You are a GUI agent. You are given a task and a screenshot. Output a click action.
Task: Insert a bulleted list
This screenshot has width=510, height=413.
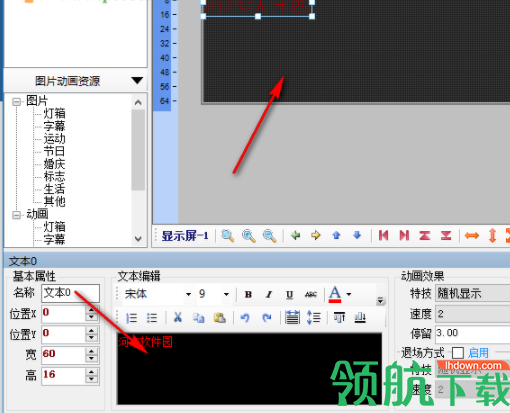coord(152,318)
